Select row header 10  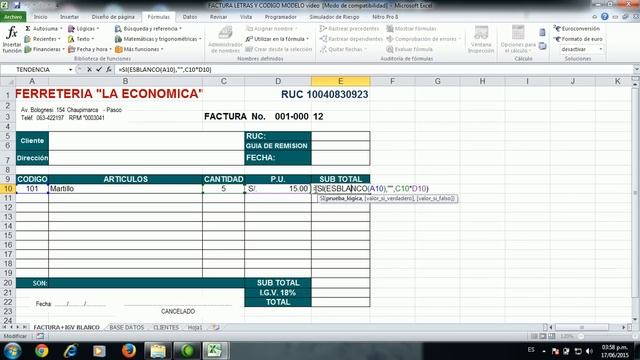pos(8,189)
